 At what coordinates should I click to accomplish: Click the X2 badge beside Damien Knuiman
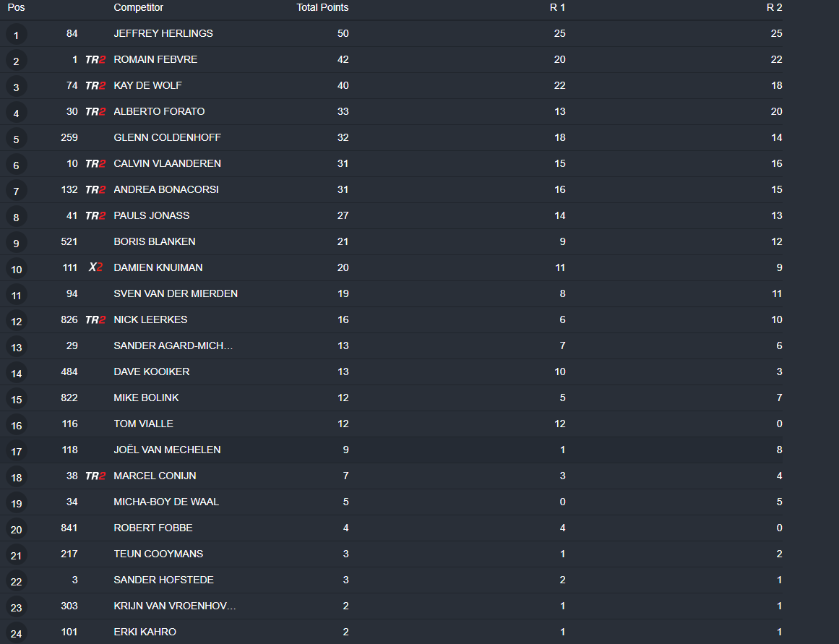pos(95,268)
